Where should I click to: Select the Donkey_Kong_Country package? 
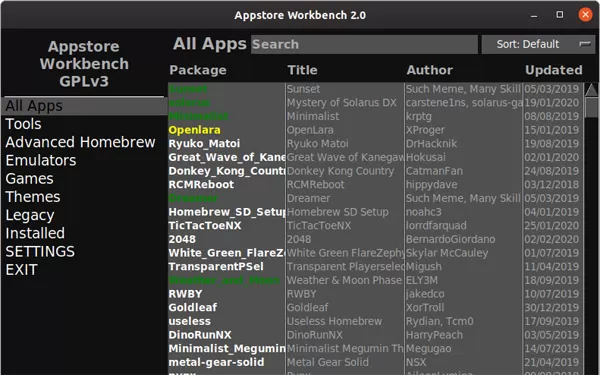point(227,171)
